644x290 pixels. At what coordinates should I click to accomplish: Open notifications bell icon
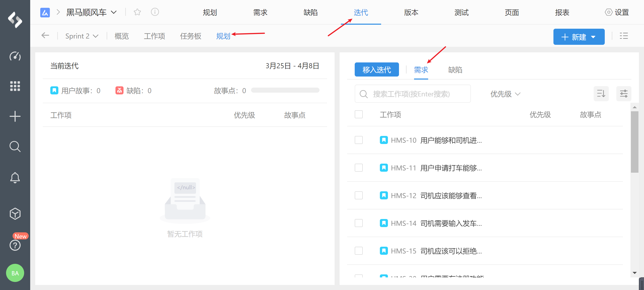(15, 178)
